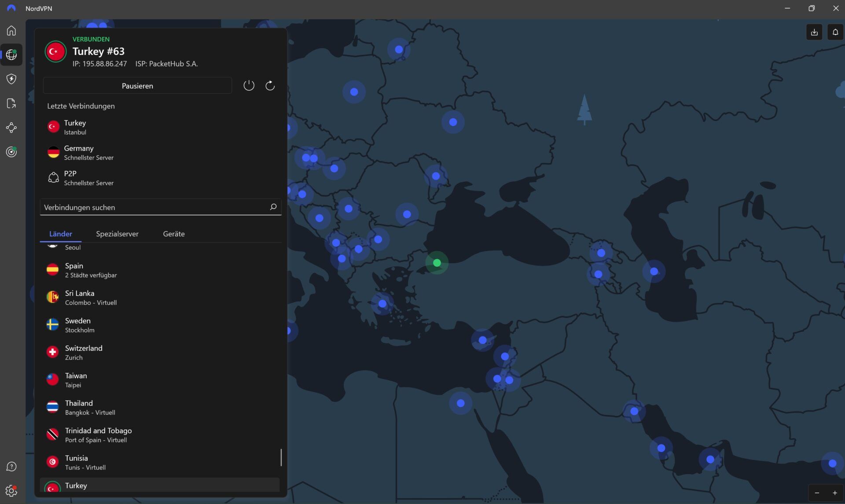Connect to recent P2P Schnellster Server
This screenshot has height=504, width=845.
pos(161,178)
